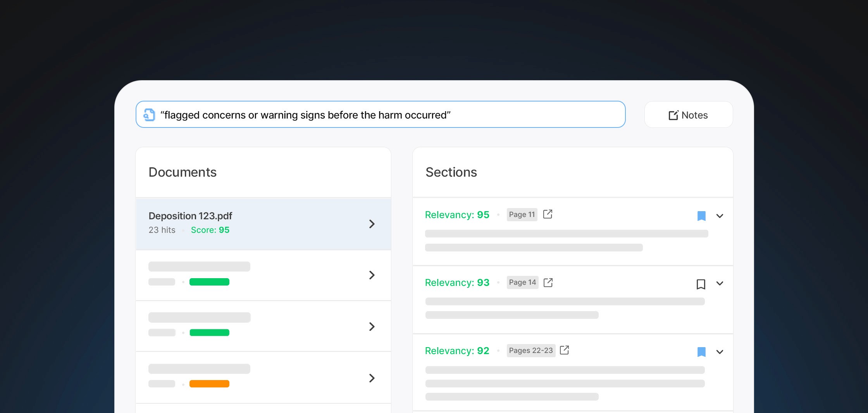Click the arrow on the bottom document row

pyautogui.click(x=372, y=378)
